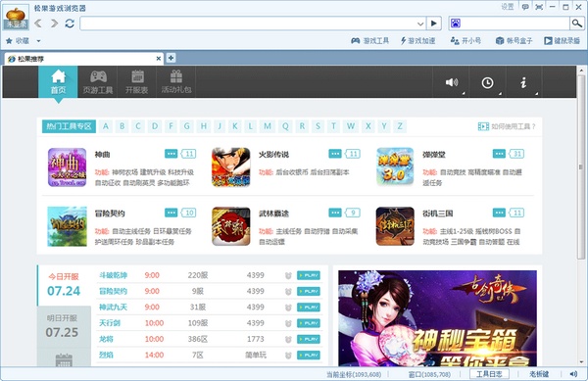
Task: Filter tools by letter S
Action: coord(318,126)
